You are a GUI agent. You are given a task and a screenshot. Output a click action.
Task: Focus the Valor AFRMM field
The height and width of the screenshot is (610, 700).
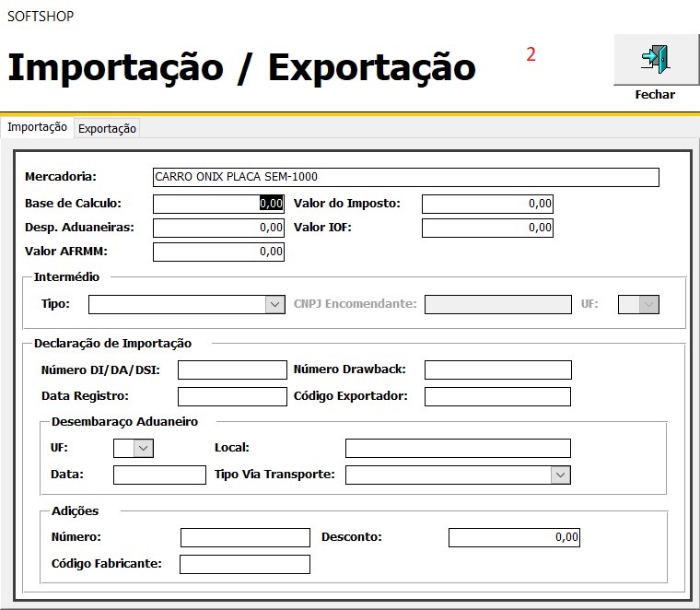(x=218, y=252)
